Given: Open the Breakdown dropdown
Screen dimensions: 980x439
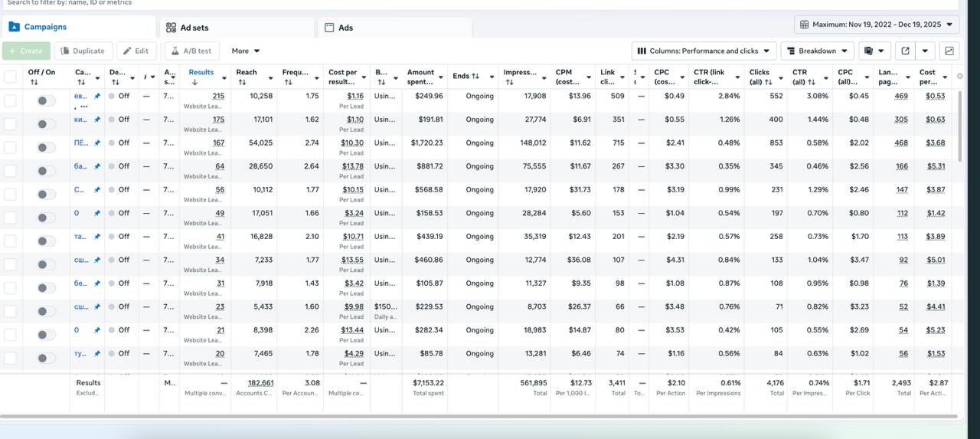Looking at the screenshot, I should (817, 51).
